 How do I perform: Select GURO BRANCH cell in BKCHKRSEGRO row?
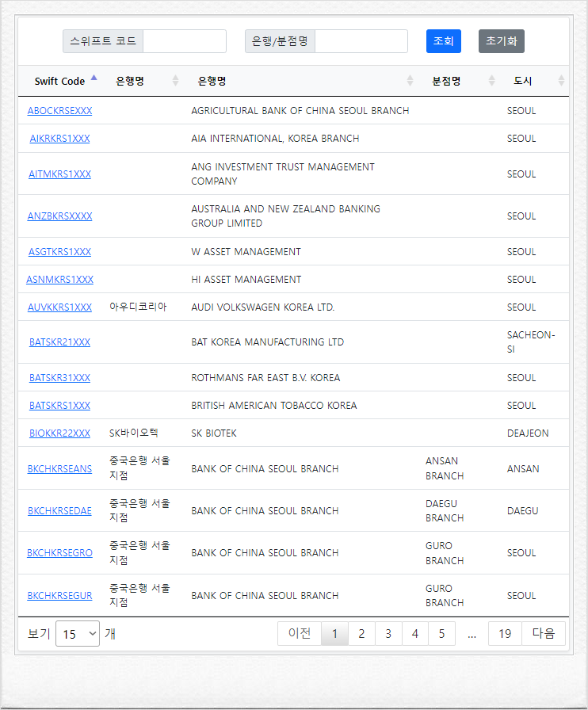click(445, 553)
